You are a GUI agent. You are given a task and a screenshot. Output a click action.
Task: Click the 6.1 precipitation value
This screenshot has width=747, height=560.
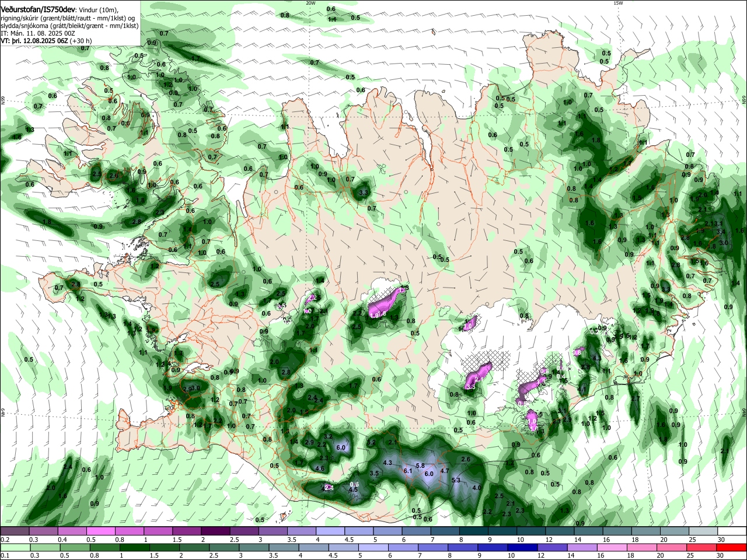click(408, 470)
